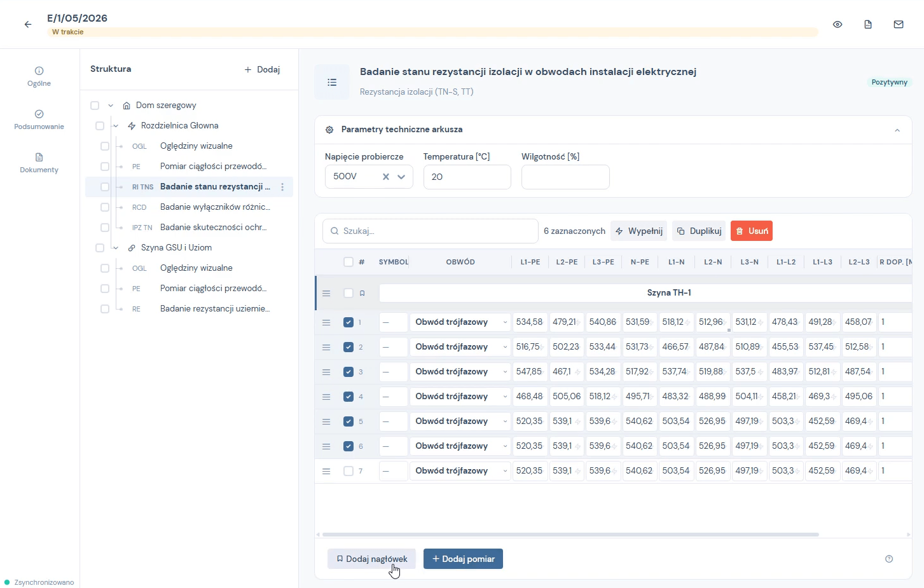Image resolution: width=924 pixels, height=588 pixels.
Task: Collapse the Dom szeregowy tree node
Action: tap(111, 106)
